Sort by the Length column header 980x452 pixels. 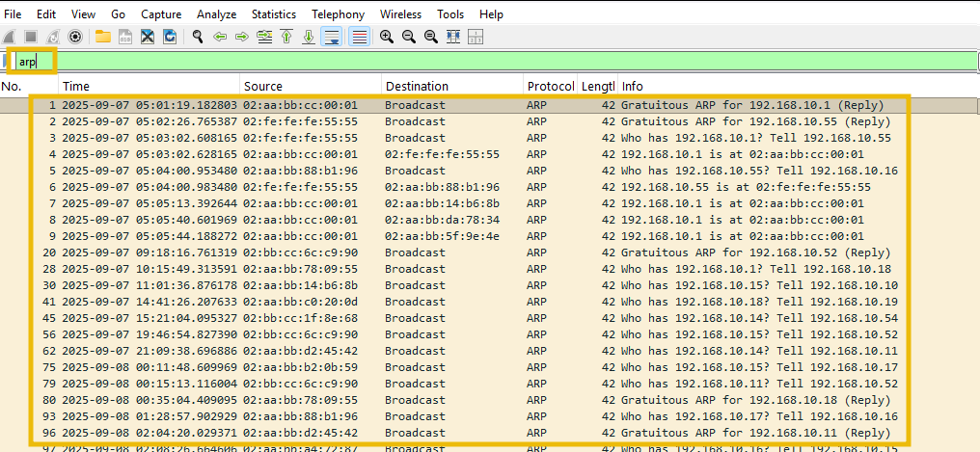pyautogui.click(x=598, y=86)
